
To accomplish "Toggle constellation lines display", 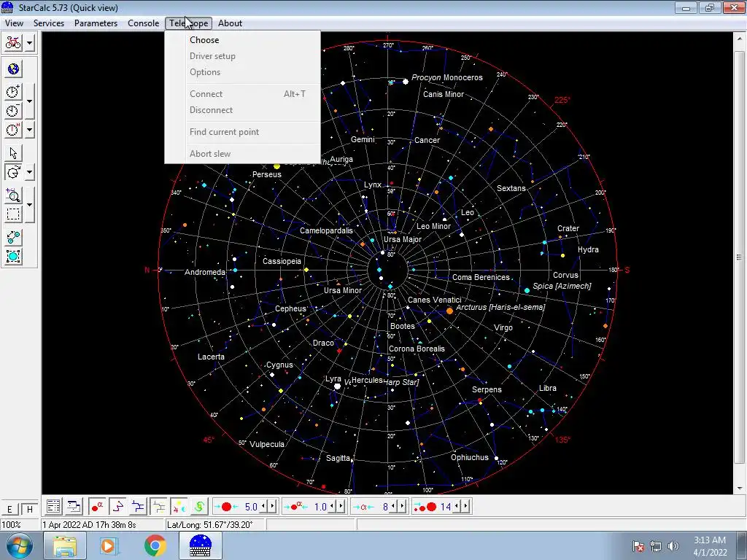I will click(117, 507).
